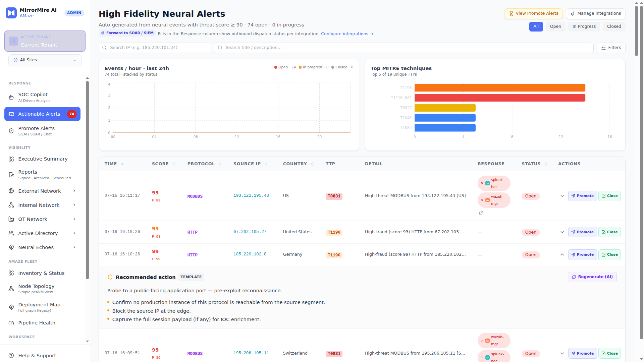Switch to In Progress filter tab
The width and height of the screenshot is (644, 362).
pyautogui.click(x=584, y=26)
